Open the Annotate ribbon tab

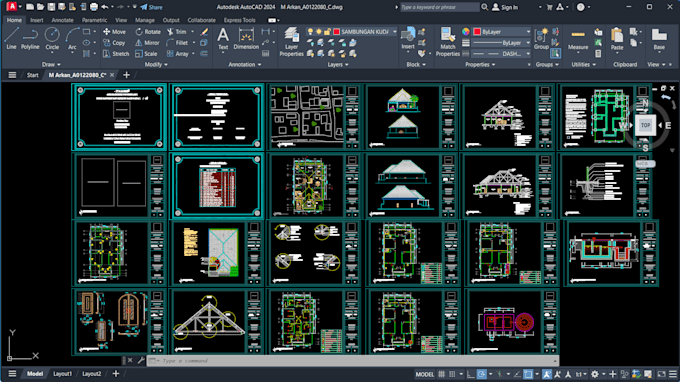coord(62,20)
